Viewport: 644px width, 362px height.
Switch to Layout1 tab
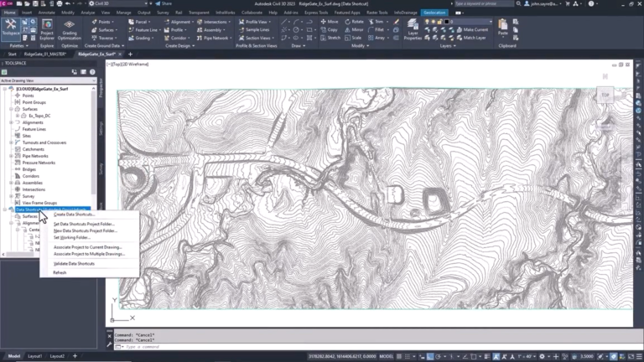(x=35, y=356)
